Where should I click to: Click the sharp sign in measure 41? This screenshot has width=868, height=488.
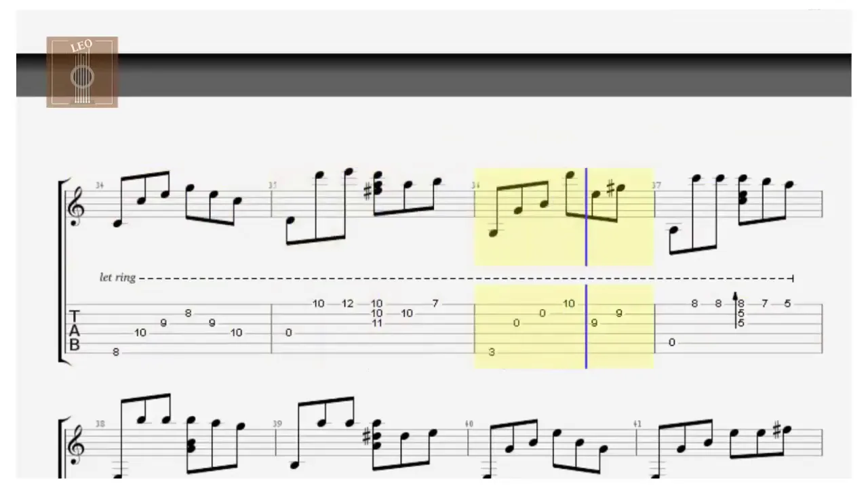777,430
